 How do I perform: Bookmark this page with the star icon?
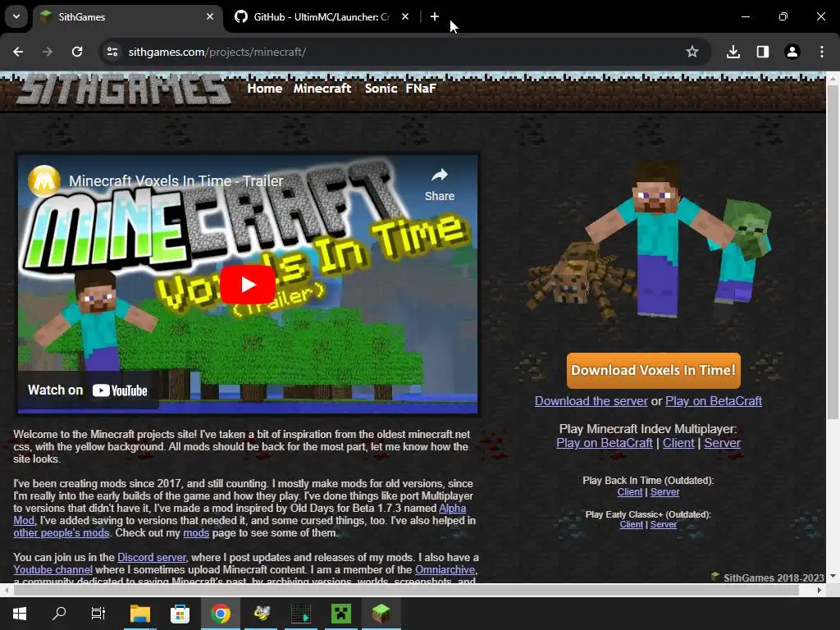pyautogui.click(x=692, y=52)
